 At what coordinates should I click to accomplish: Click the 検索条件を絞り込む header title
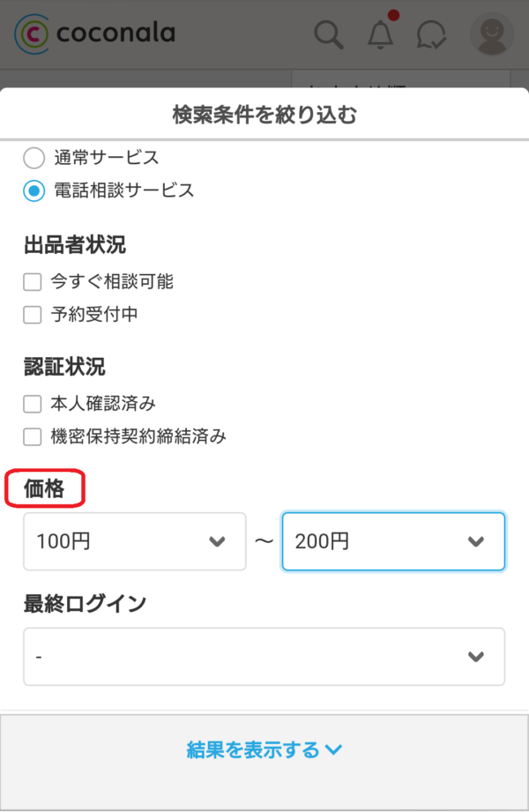click(264, 114)
